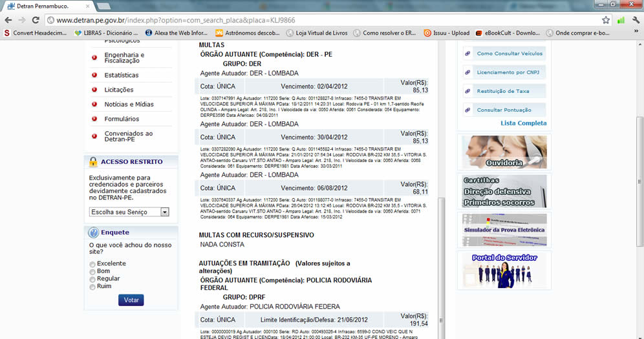Select the Excelente poll option
The image size is (644, 339).
(92, 264)
